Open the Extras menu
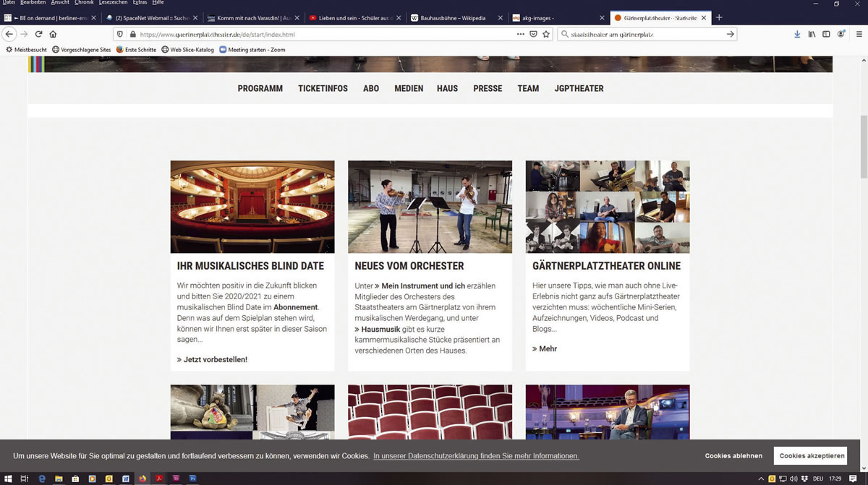The width and height of the screenshot is (868, 485). (140, 3)
